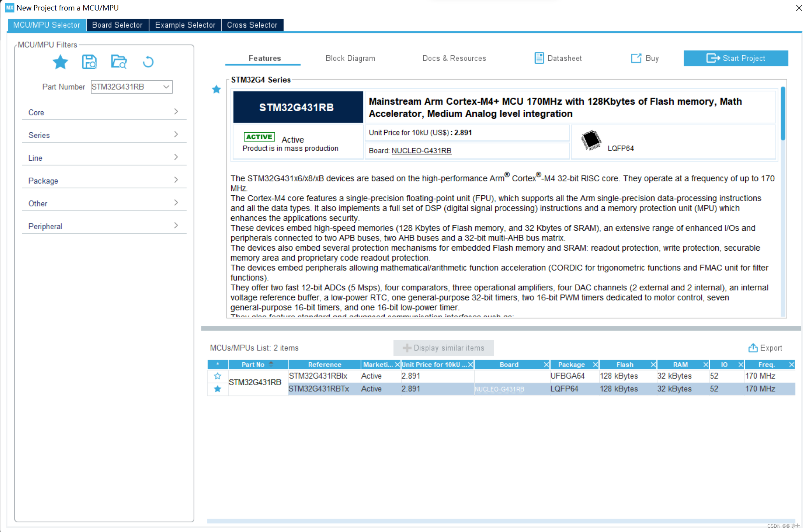Open the Block Diagram tab
This screenshot has width=806, height=532.
pyautogui.click(x=350, y=58)
